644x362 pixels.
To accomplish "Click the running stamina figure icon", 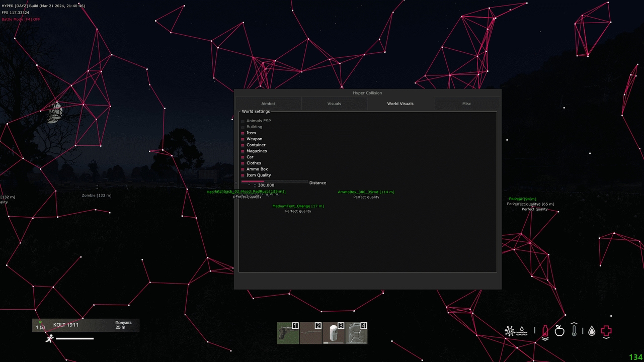I will click(x=49, y=339).
